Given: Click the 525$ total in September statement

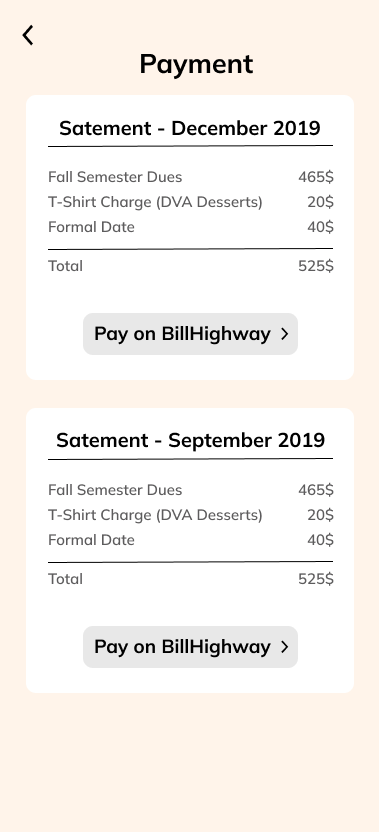Looking at the screenshot, I should [316, 579].
